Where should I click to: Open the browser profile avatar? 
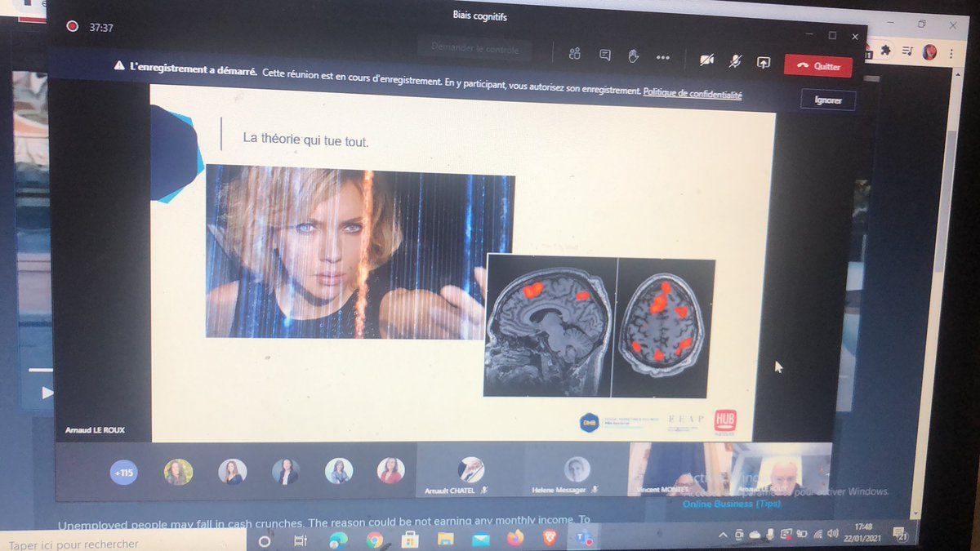click(x=929, y=52)
